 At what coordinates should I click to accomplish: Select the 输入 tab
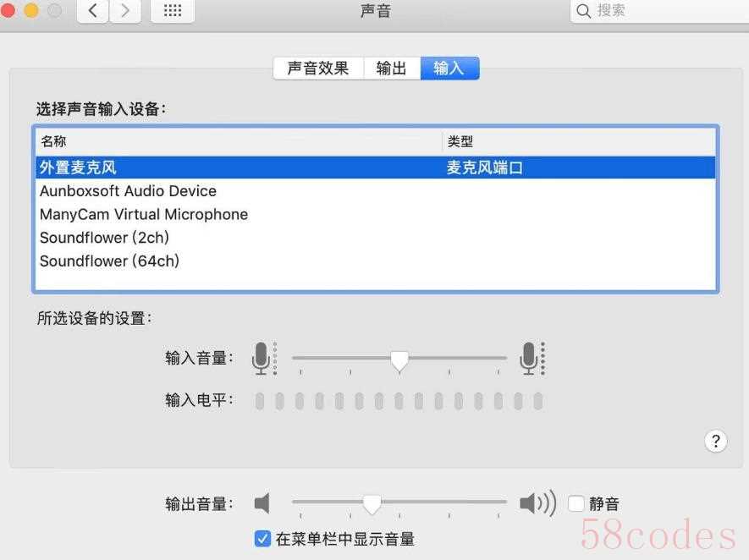tap(449, 69)
